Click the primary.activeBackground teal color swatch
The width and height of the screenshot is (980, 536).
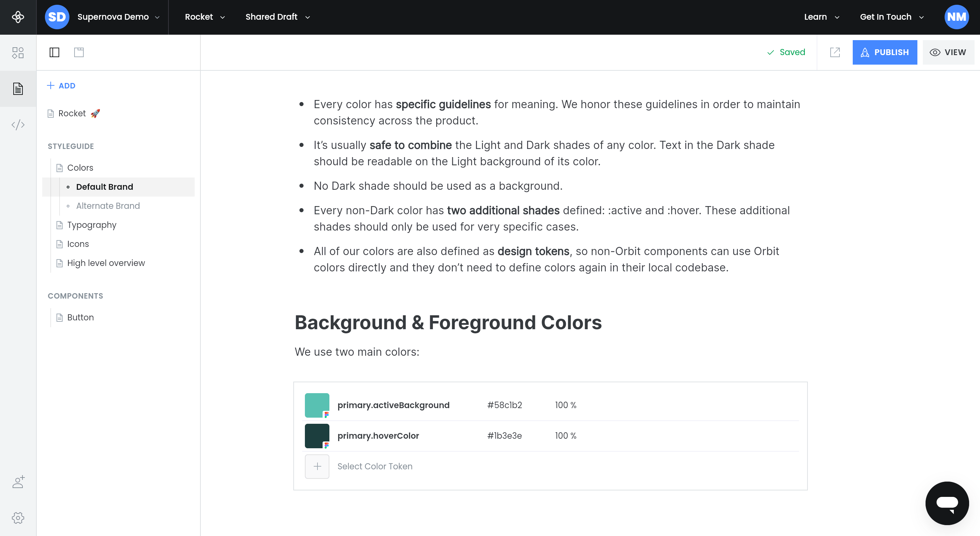coord(317,405)
